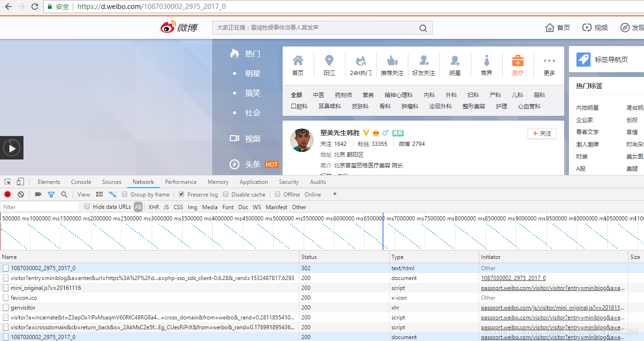Click the Weibo search magnifier icon
The image size is (644, 341).
coord(423,28)
